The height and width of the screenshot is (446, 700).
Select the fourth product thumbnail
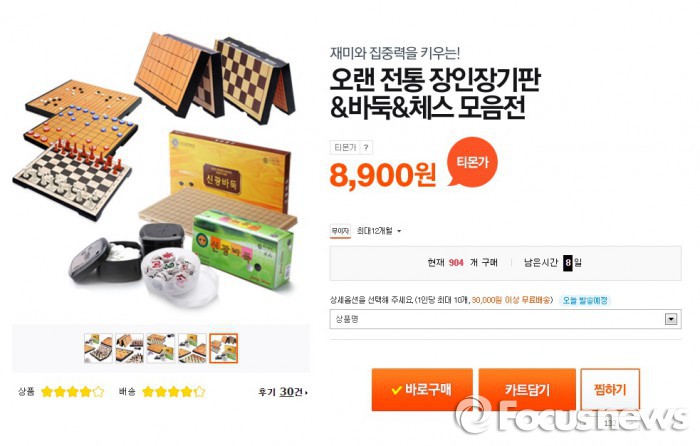tap(192, 348)
